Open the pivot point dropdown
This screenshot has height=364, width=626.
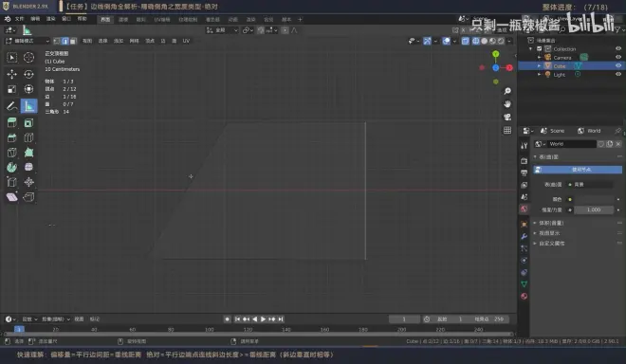[248, 30]
